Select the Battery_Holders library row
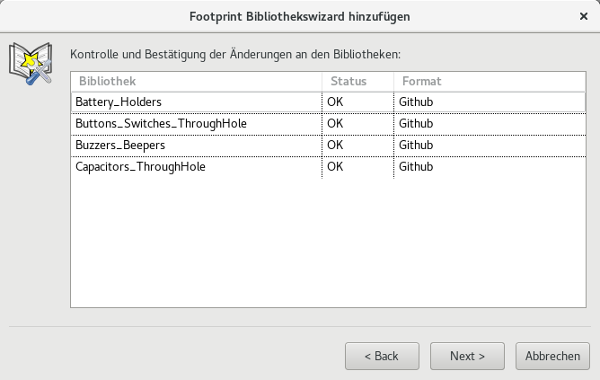 pos(328,102)
